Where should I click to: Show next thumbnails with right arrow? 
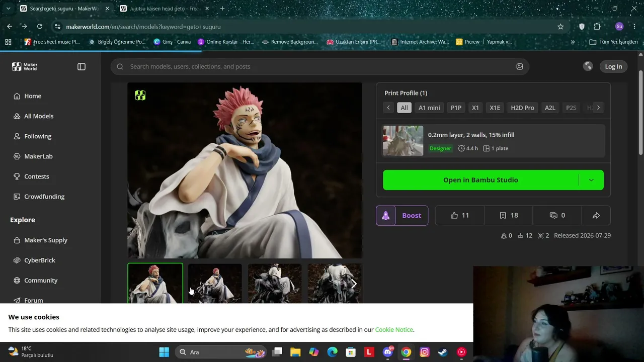[x=354, y=284]
